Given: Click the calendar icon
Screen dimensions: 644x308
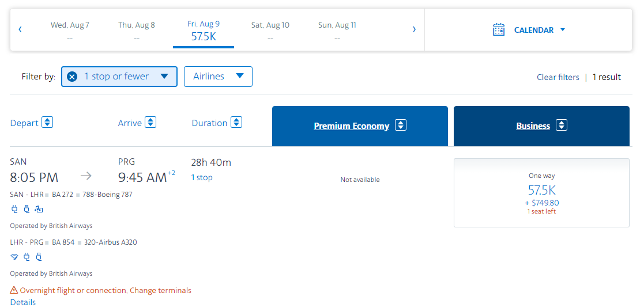Looking at the screenshot, I should pyautogui.click(x=499, y=30).
